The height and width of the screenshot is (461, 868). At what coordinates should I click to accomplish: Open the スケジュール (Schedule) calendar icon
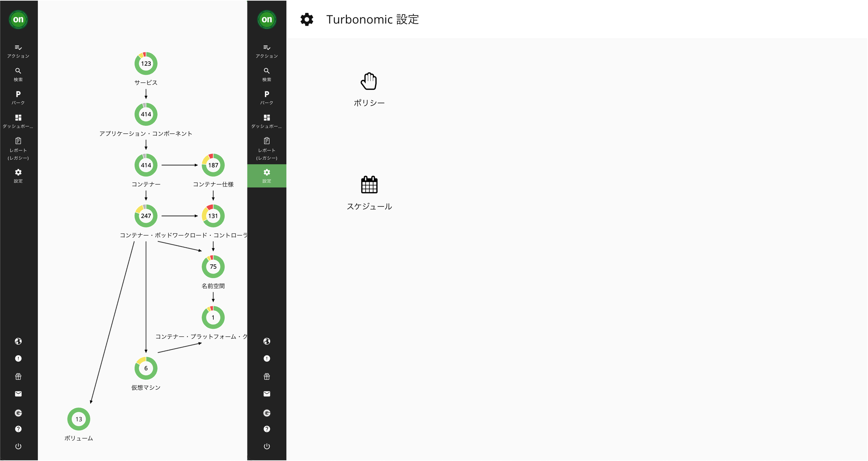click(x=369, y=185)
